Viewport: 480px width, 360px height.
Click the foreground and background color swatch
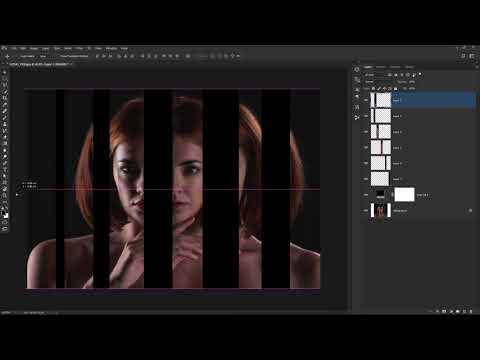pyautogui.click(x=5, y=215)
